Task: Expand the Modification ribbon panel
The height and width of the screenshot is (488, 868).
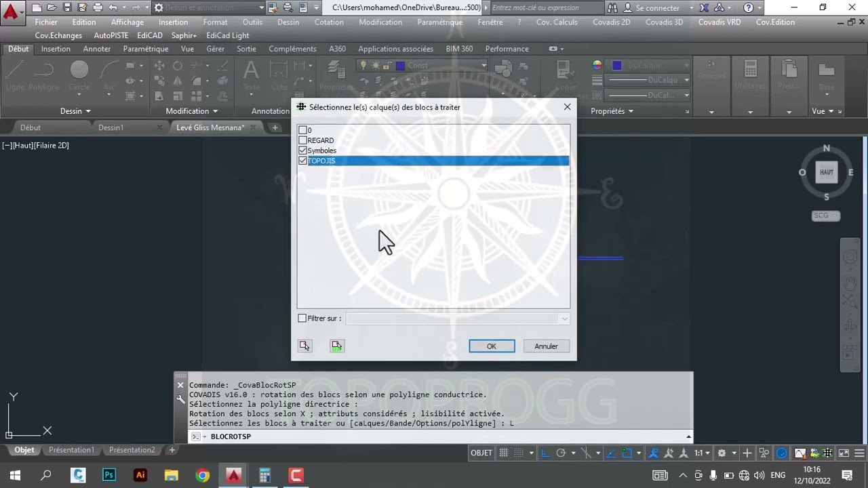Action: click(192, 111)
